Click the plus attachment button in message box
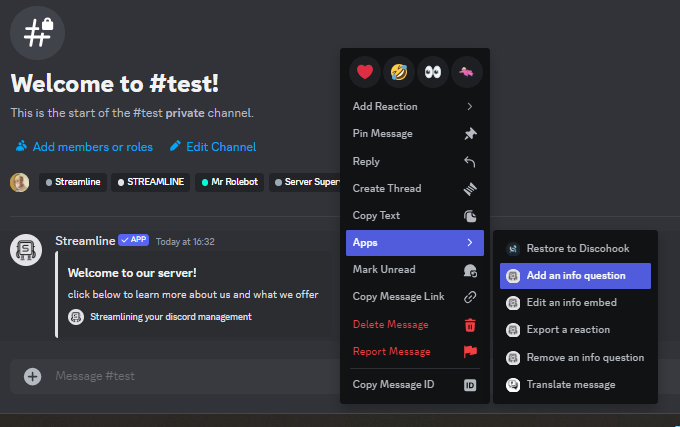Viewport: 680px width, 427px height. (x=33, y=376)
